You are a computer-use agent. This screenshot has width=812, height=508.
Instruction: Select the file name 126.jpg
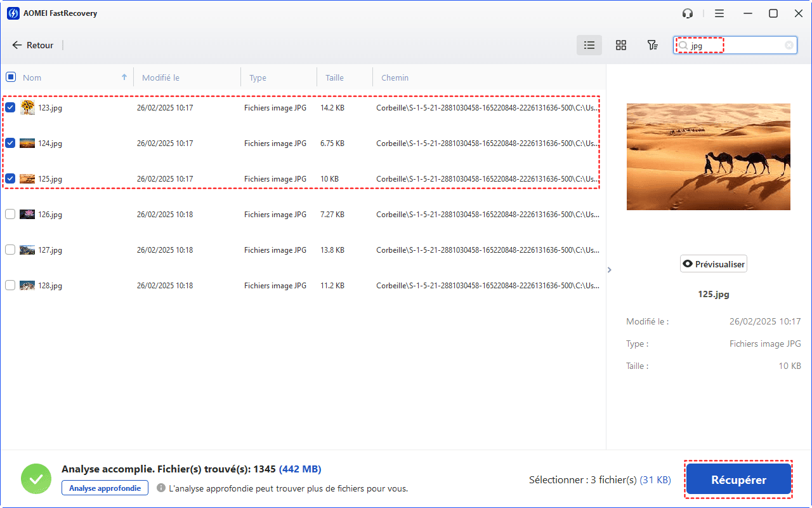click(50, 215)
